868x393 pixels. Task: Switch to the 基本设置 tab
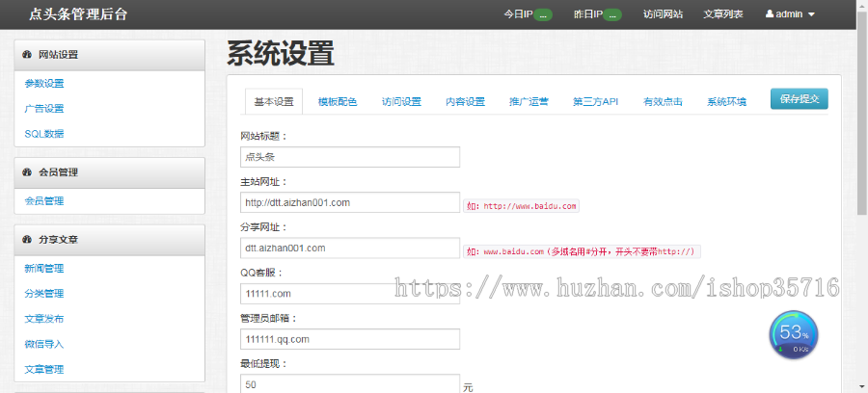pyautogui.click(x=274, y=102)
